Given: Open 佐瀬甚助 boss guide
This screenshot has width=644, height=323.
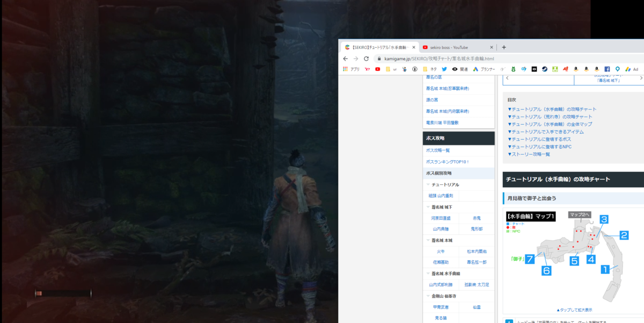Looking at the screenshot, I should tap(441, 263).
